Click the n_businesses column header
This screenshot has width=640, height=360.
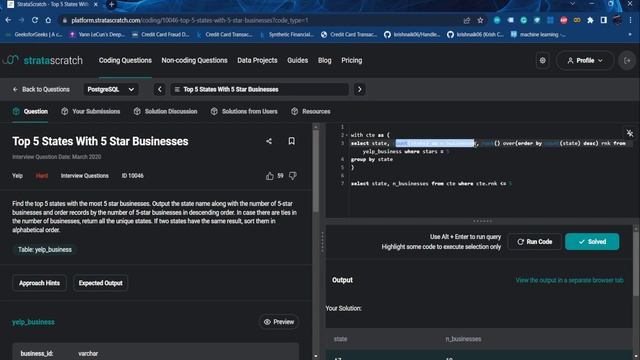(x=463, y=339)
